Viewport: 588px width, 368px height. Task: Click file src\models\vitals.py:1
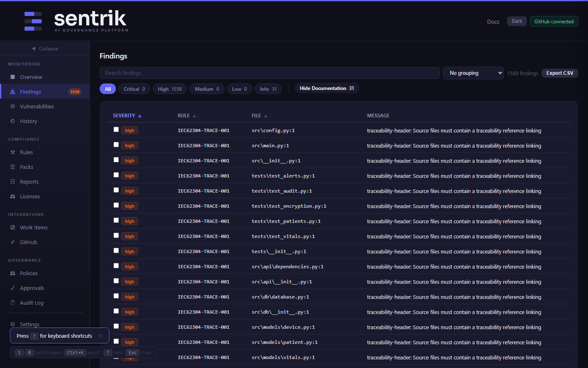[x=283, y=357]
